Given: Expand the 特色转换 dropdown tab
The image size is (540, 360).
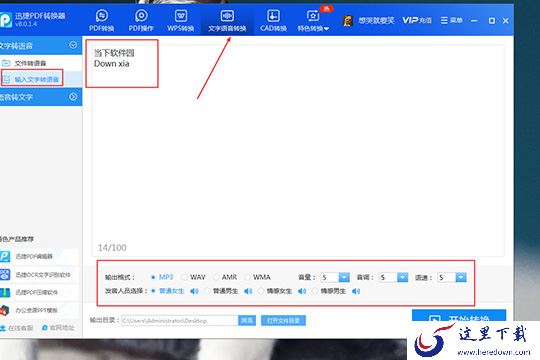Looking at the screenshot, I should point(313,21).
